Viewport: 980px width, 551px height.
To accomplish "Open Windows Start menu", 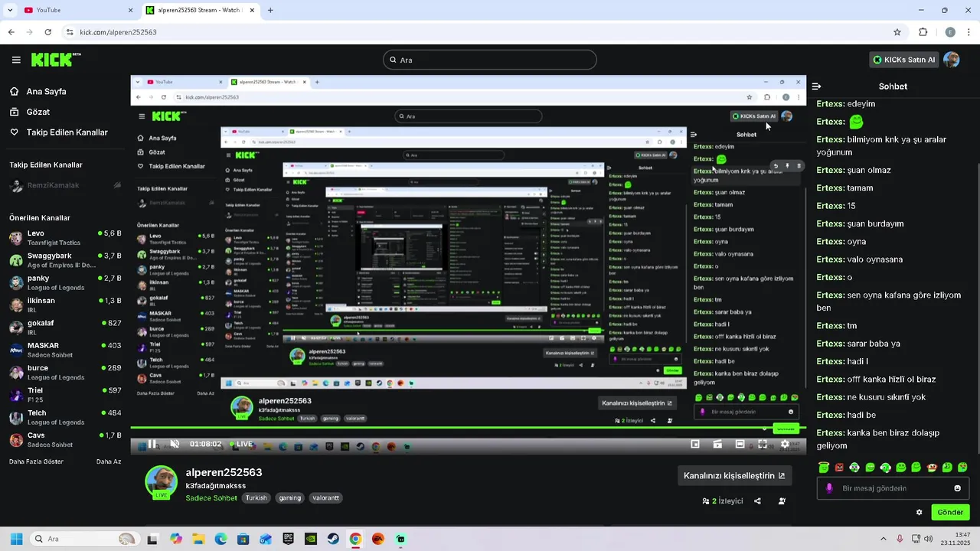I will (16, 539).
